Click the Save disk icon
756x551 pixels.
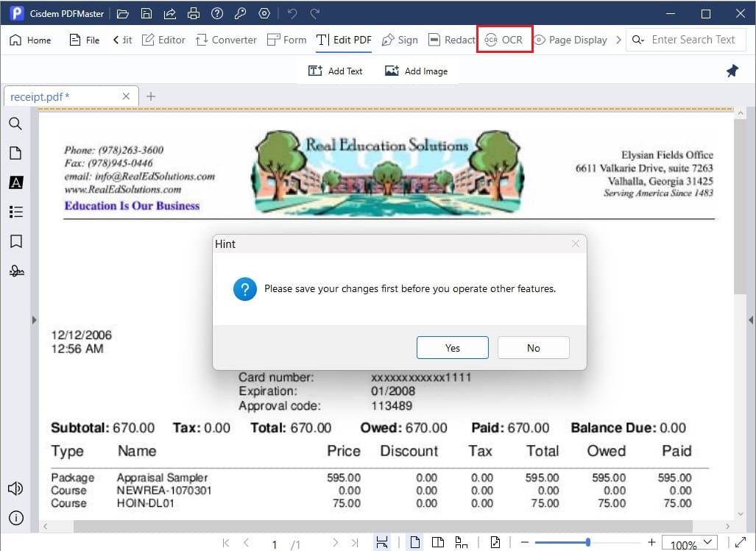coord(146,13)
